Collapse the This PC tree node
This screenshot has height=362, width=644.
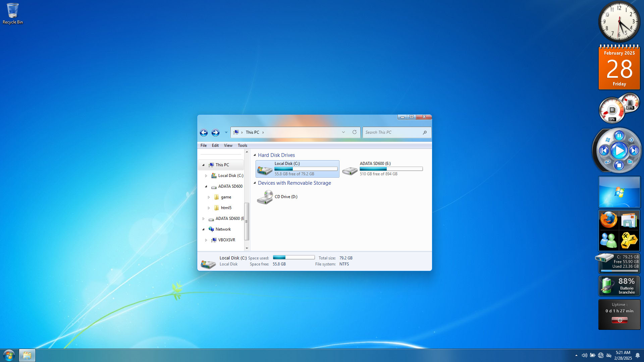(203, 165)
